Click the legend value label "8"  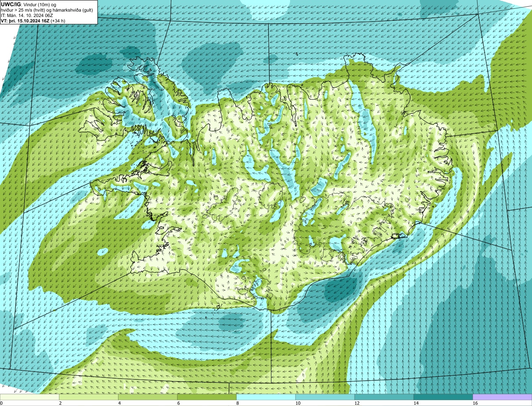238,403
